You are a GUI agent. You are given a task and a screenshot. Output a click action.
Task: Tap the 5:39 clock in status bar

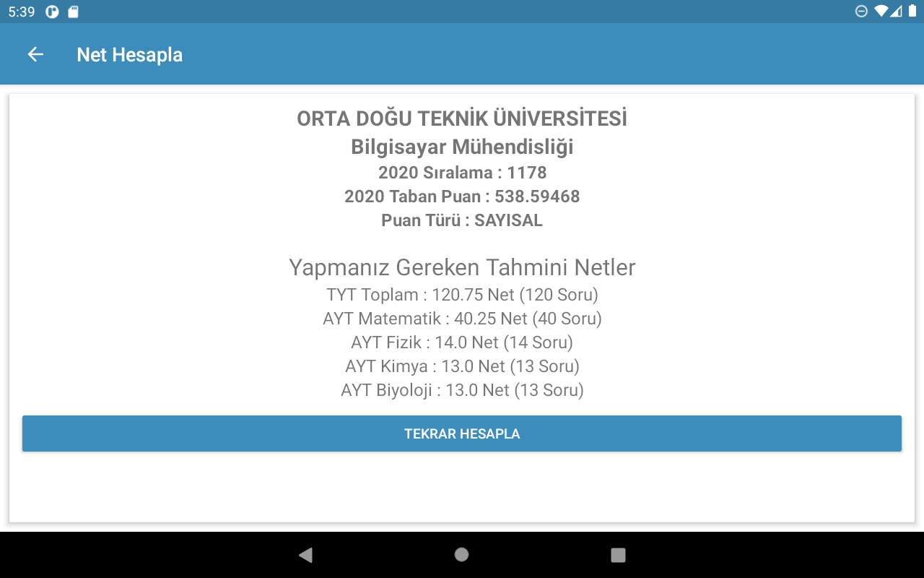22,12
